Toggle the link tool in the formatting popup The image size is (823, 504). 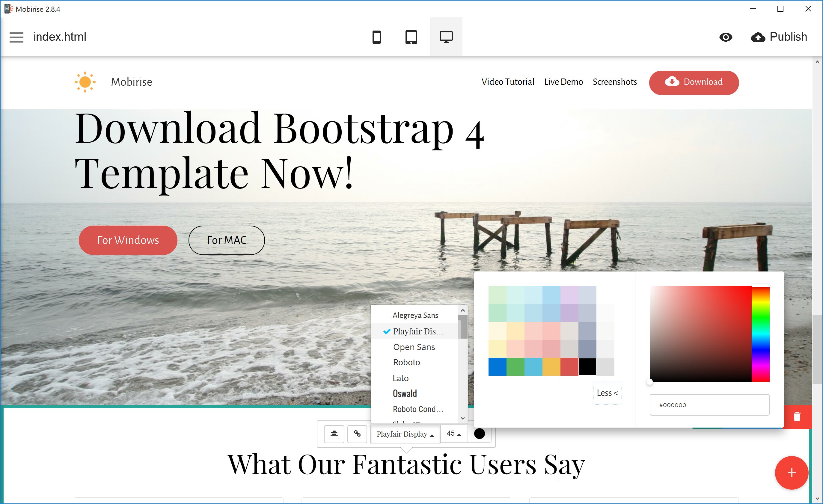tap(357, 434)
